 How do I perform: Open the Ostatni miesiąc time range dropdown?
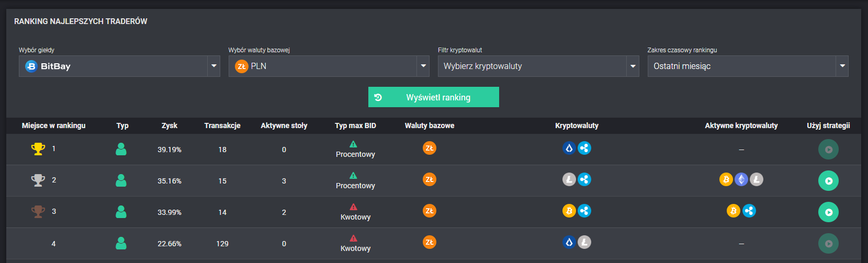click(748, 66)
